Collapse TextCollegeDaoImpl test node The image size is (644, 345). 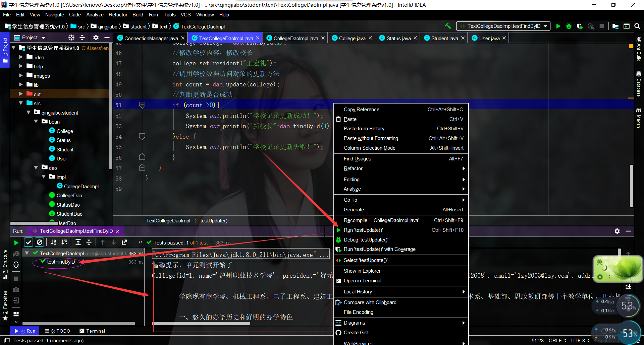tap(27, 253)
